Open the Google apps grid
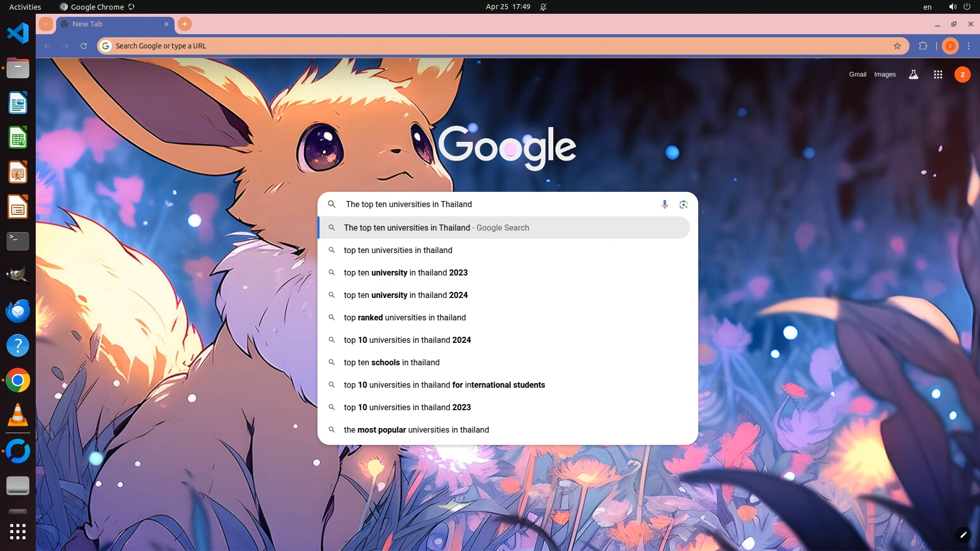 pos(938,74)
